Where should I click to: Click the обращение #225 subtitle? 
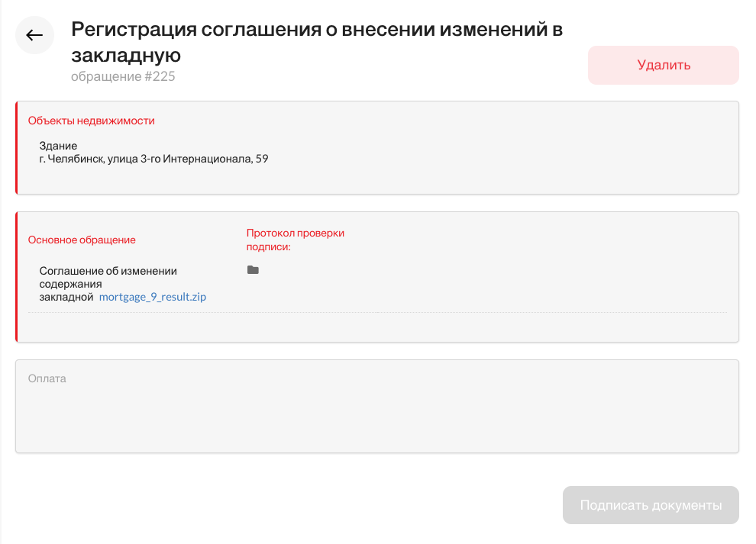coord(123,76)
